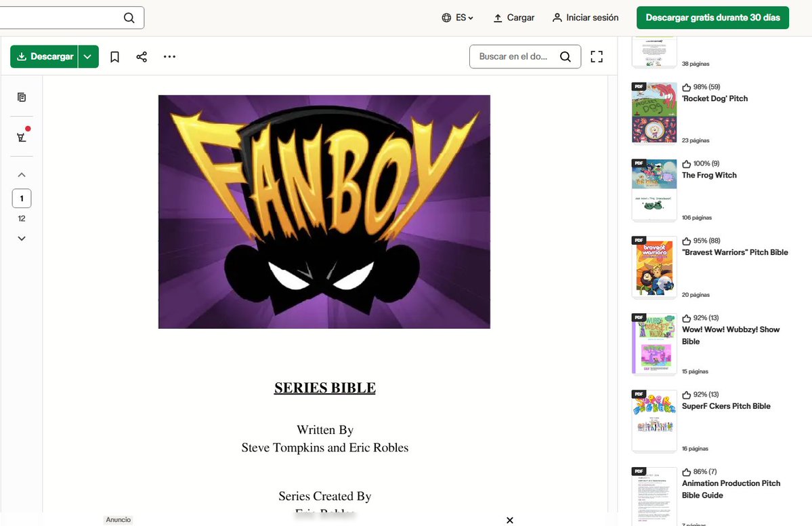Open Animation Production Pitch Bible Guide title

[731, 489]
